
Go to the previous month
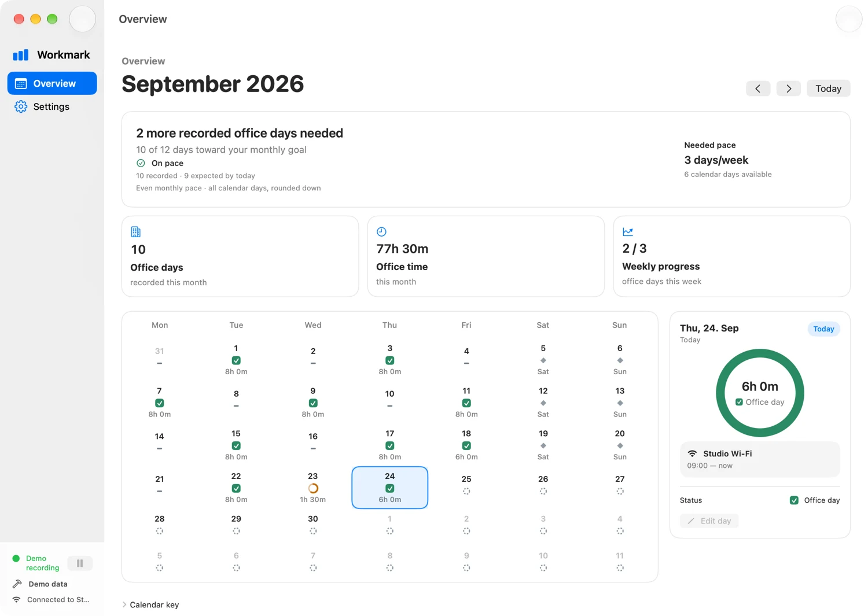coord(758,88)
